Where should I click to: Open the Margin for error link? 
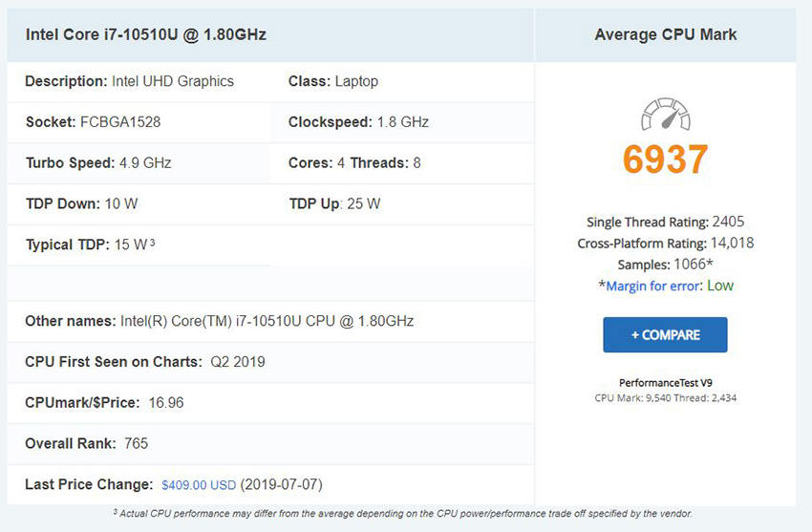(652, 287)
